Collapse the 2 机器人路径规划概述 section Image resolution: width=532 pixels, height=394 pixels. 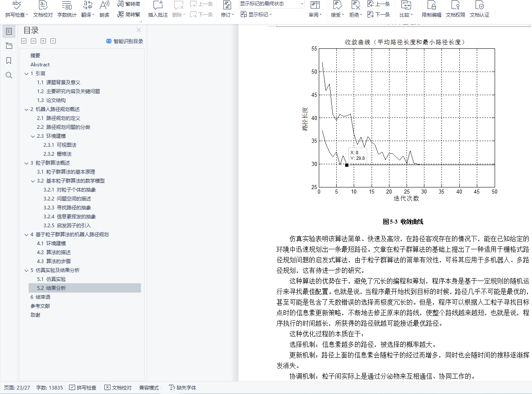(26, 109)
